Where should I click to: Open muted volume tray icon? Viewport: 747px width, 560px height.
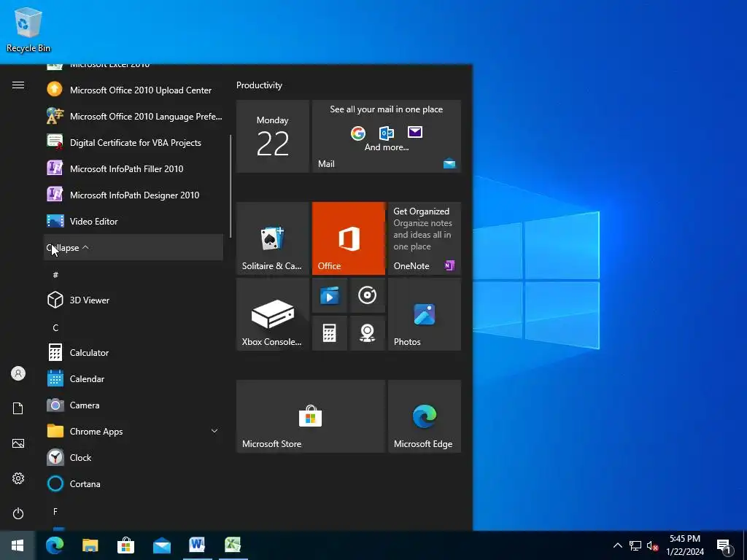[652, 545]
